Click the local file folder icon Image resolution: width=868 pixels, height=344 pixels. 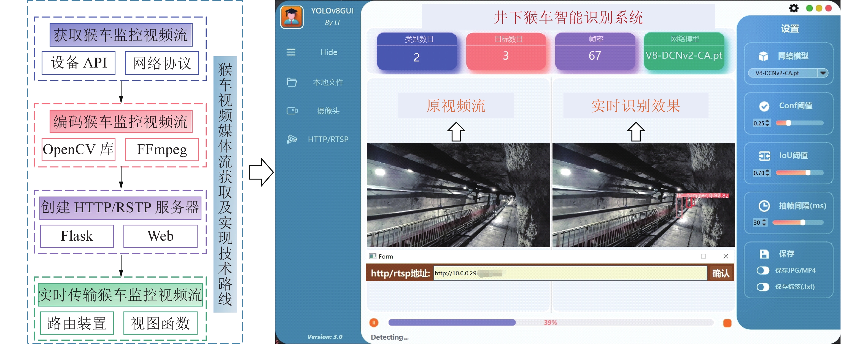click(x=292, y=82)
